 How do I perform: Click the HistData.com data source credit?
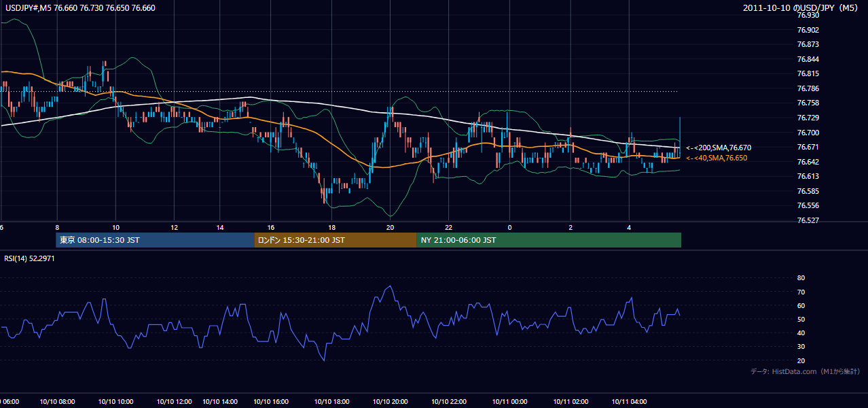806,371
